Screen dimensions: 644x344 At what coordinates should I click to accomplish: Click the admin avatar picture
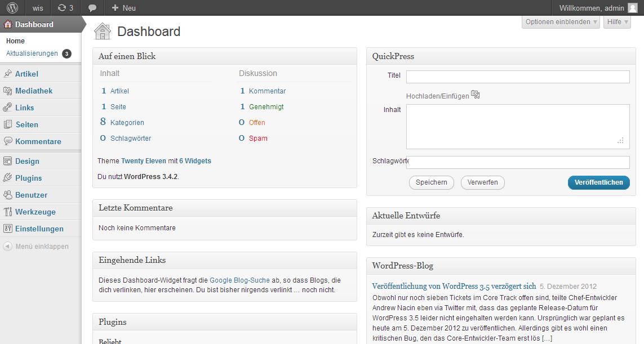(x=633, y=8)
